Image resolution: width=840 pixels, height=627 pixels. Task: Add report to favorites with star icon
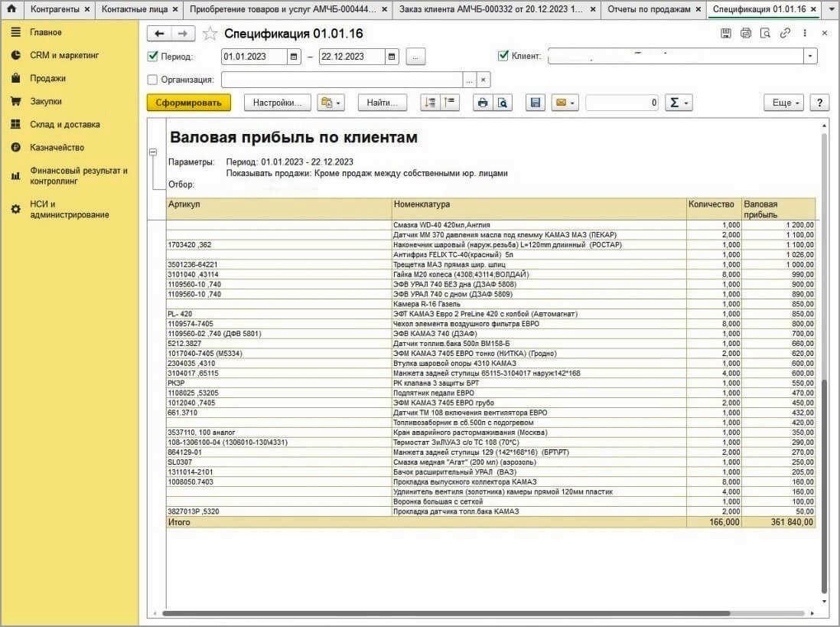coord(210,34)
